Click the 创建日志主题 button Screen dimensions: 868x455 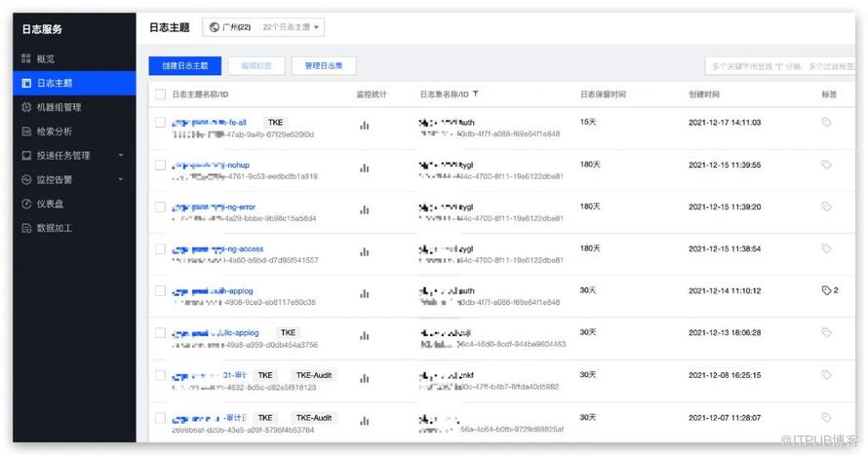(x=185, y=66)
